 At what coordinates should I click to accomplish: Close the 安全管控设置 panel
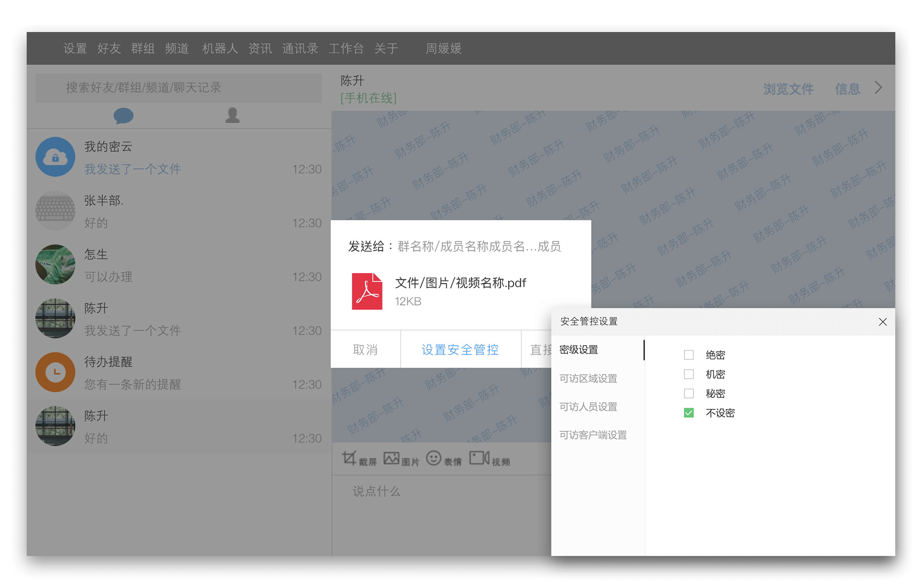(x=883, y=322)
